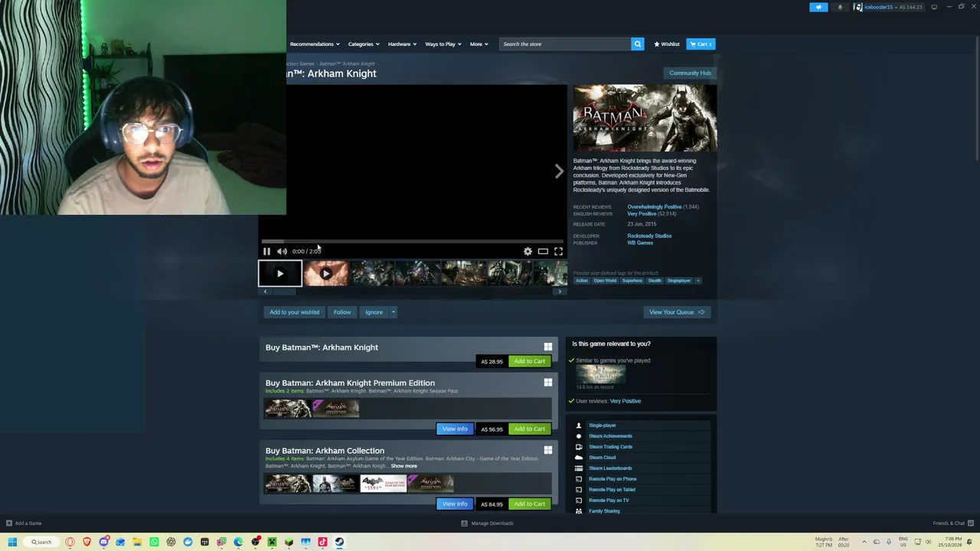The height and width of the screenshot is (551, 980).
Task: Open the Community Hub link
Action: [x=690, y=73]
